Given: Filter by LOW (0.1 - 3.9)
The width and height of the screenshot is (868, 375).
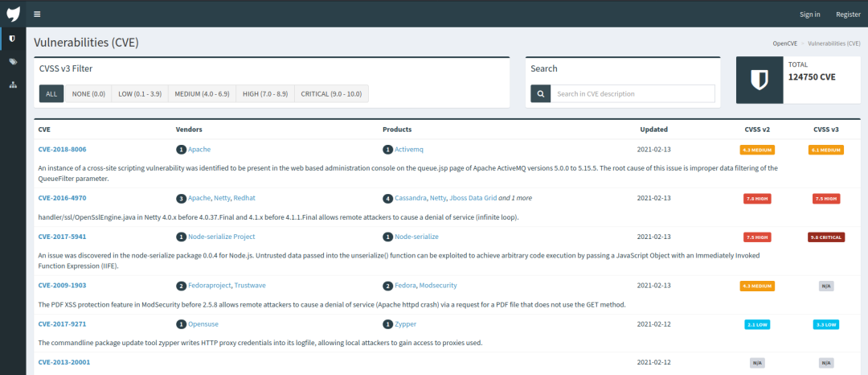Looking at the screenshot, I should pos(140,93).
